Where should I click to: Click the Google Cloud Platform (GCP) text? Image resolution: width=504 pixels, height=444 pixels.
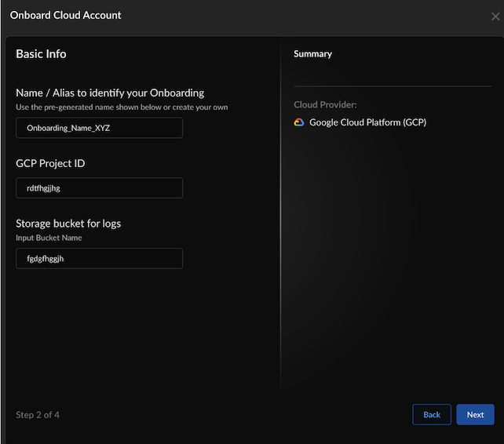pos(367,122)
